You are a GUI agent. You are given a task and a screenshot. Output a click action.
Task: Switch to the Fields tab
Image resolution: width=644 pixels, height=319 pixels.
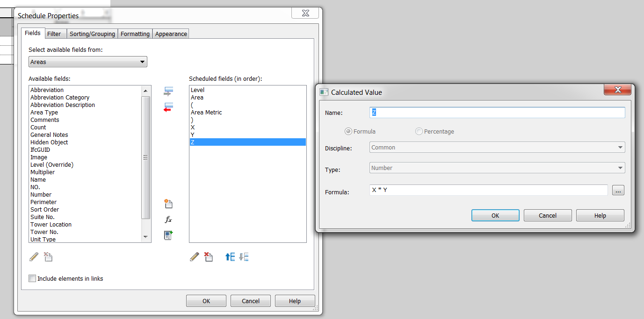tap(33, 33)
